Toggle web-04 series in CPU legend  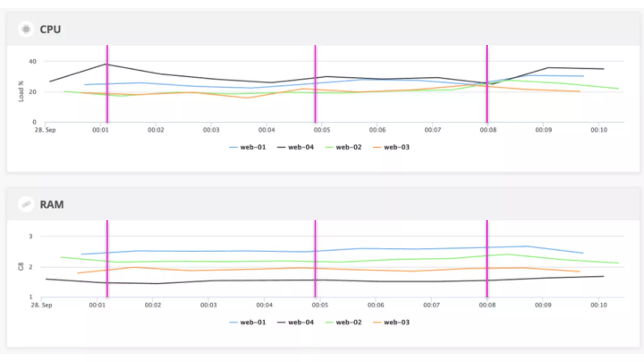(301, 147)
